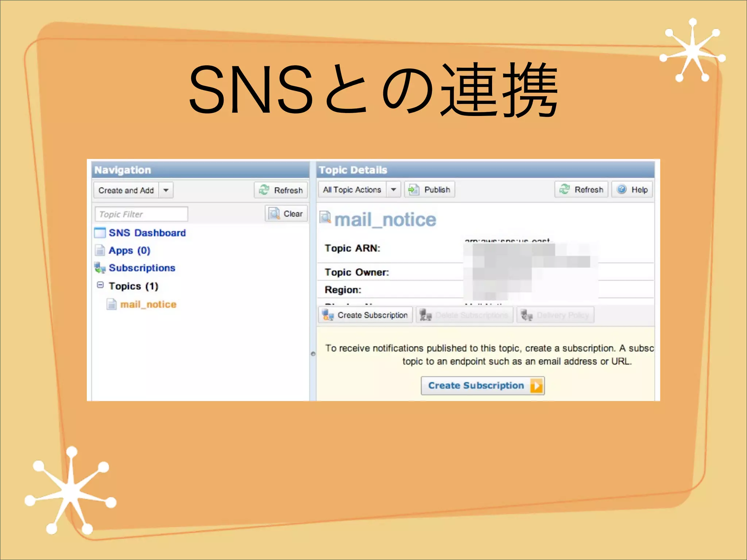This screenshot has height=560, width=747.
Task: Select the Region label
Action: click(x=343, y=290)
